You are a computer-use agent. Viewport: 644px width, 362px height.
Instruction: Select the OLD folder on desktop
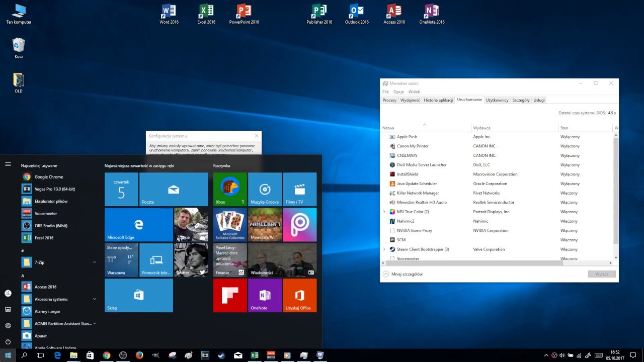coord(19,83)
